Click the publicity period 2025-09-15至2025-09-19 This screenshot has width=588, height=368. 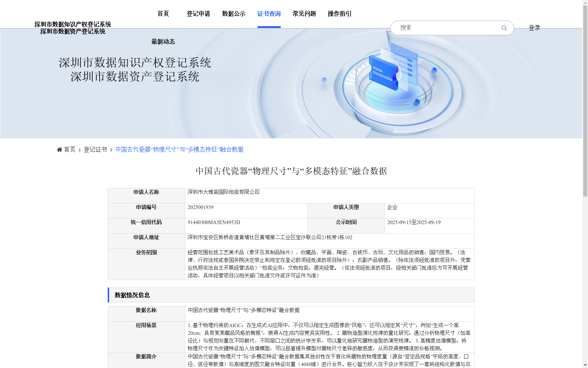click(414, 222)
